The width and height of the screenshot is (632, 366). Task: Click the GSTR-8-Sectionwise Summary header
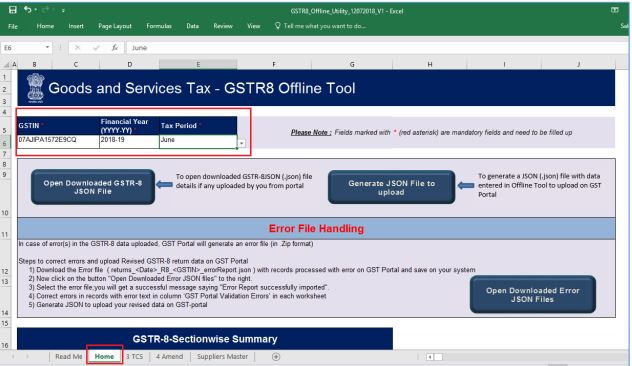click(x=205, y=339)
